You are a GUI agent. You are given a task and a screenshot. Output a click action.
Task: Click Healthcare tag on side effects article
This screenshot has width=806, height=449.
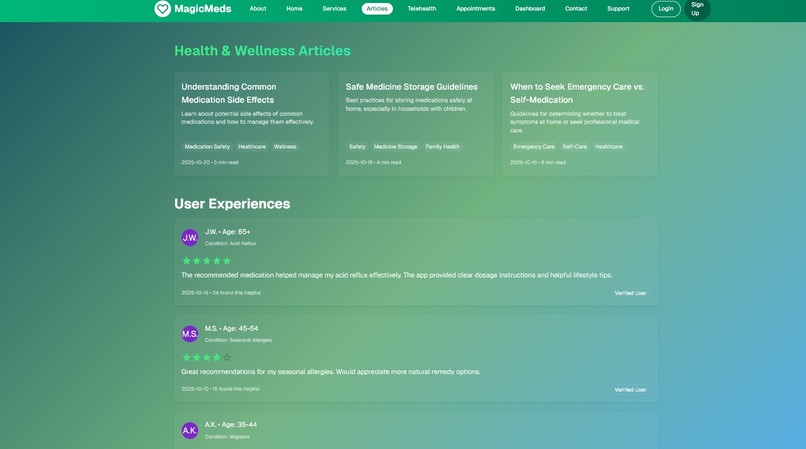252,147
